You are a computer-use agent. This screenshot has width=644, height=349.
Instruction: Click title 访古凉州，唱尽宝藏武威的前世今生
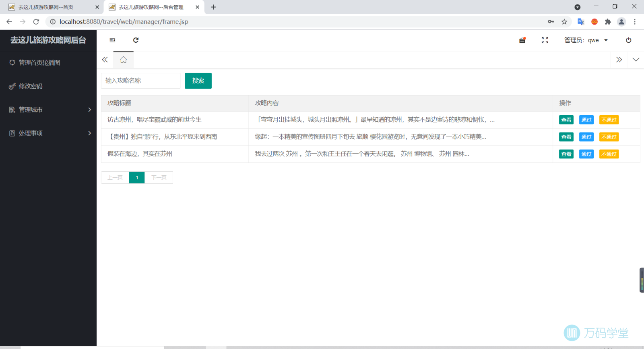(155, 120)
